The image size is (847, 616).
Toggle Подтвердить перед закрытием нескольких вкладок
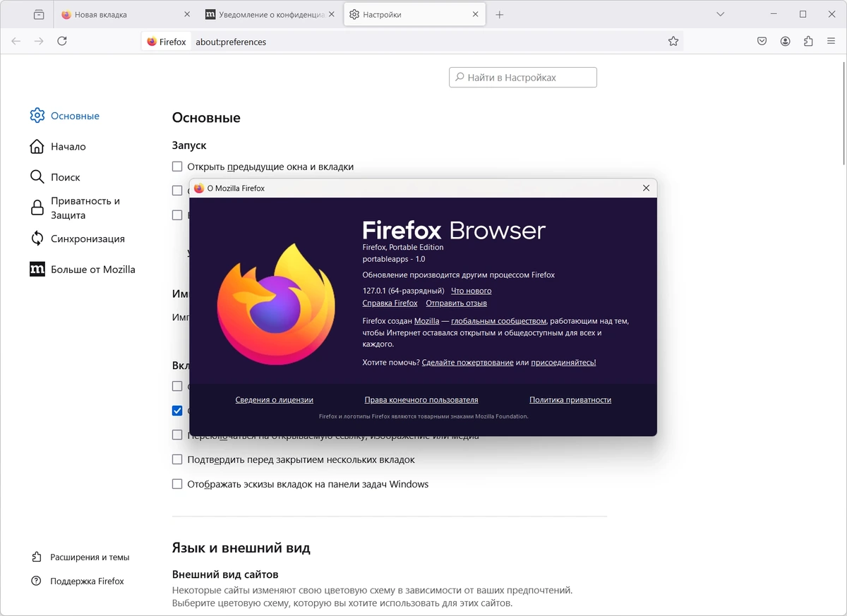(x=177, y=459)
